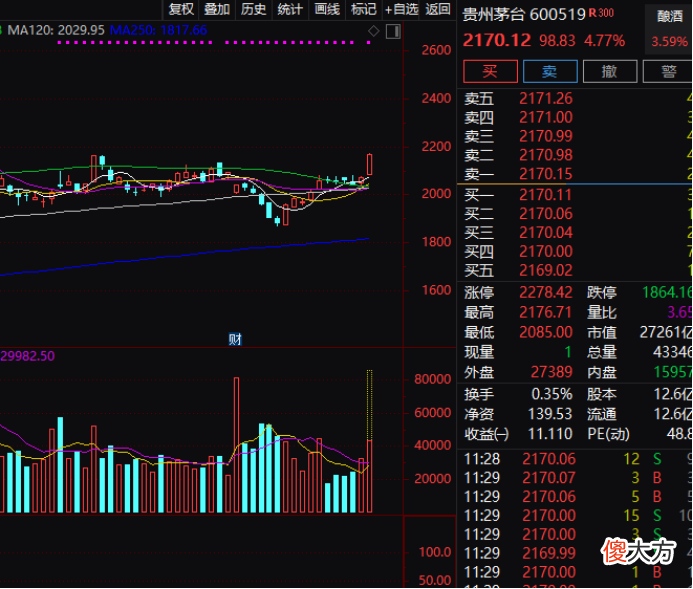
Task: Select the 卖五 price 2171.26
Action: coord(546,99)
